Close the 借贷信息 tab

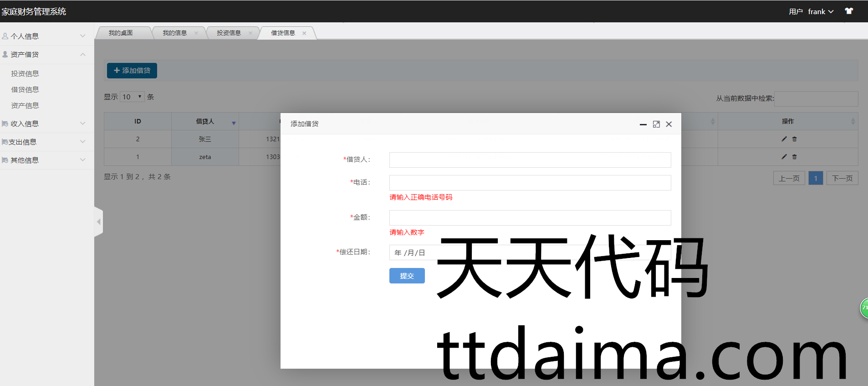(x=304, y=33)
